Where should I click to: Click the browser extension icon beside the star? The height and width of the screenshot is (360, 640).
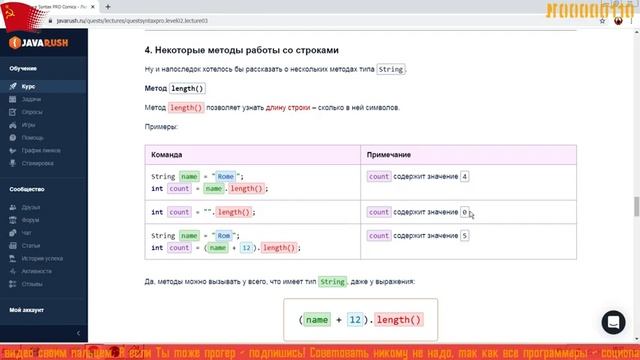tap(618, 21)
